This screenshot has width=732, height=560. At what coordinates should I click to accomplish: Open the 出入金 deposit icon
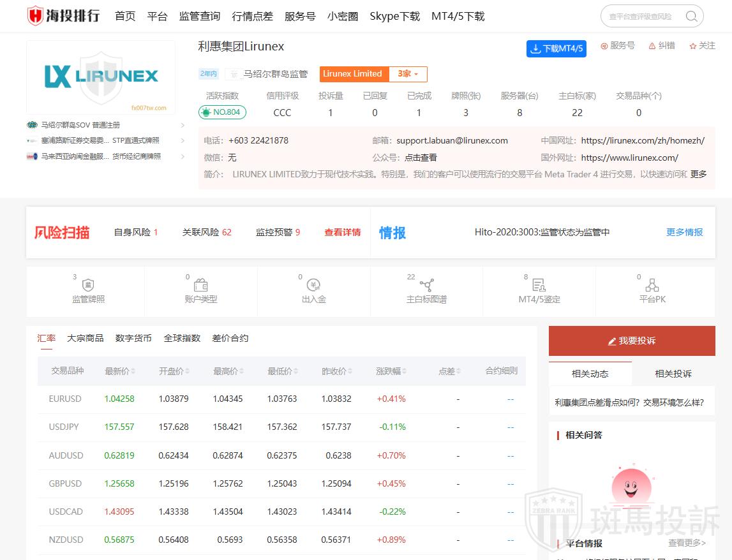click(313, 286)
